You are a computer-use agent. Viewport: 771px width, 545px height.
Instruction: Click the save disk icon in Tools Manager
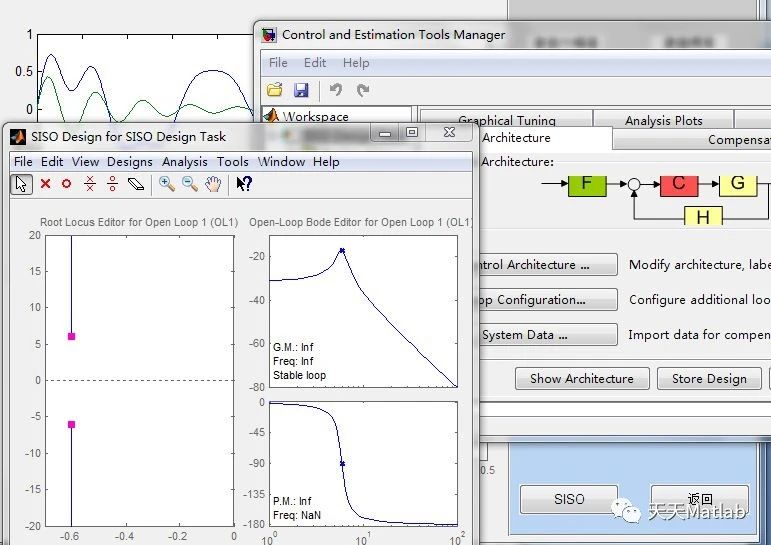[x=301, y=90]
